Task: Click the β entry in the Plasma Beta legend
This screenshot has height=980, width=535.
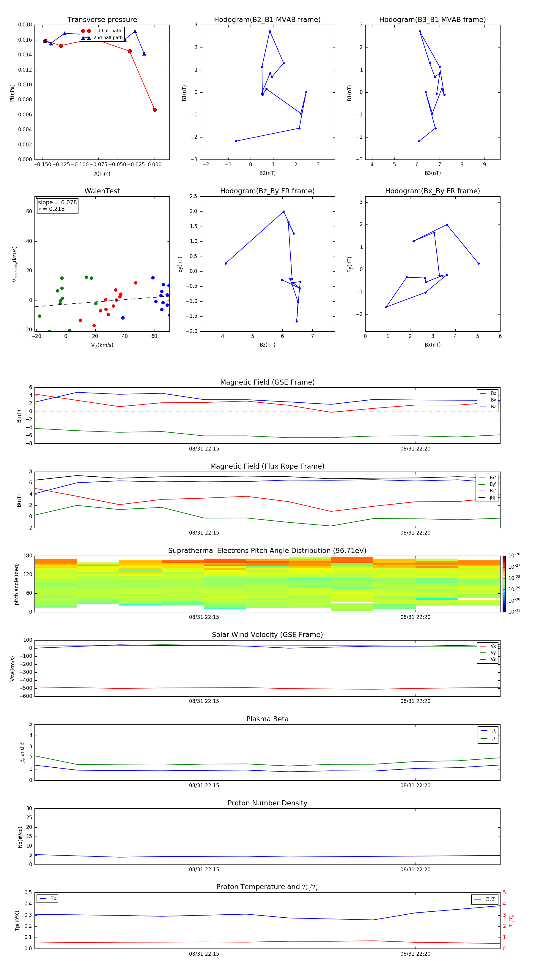Action: tap(488, 739)
